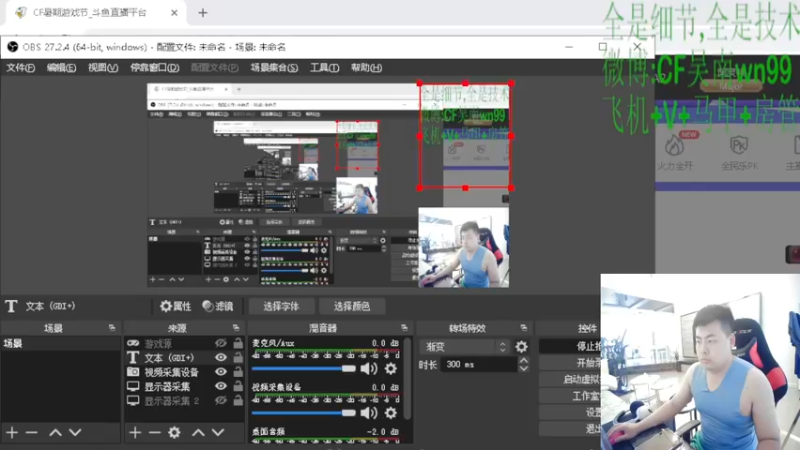Open the 帮助(H) menu

point(366,68)
